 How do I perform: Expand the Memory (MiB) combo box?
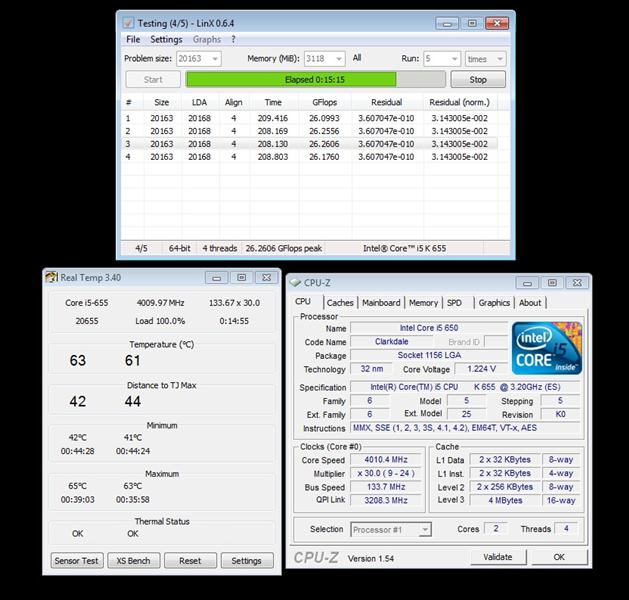(x=338, y=59)
